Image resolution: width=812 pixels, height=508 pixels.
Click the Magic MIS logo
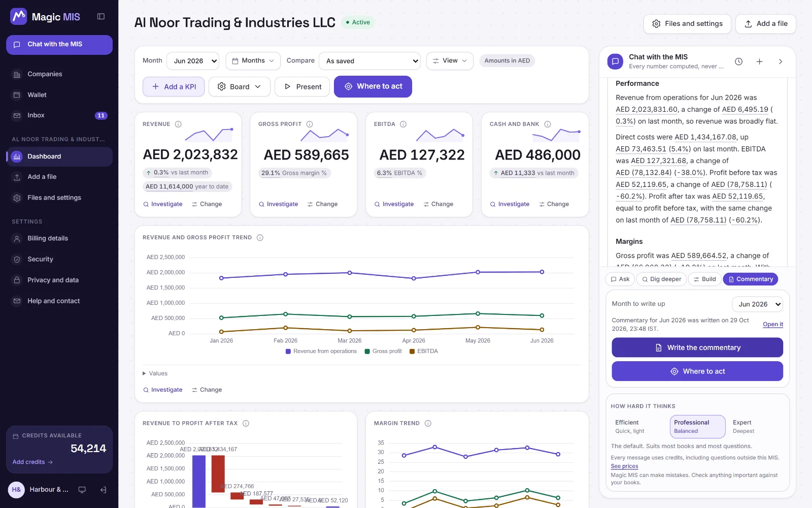45,17
